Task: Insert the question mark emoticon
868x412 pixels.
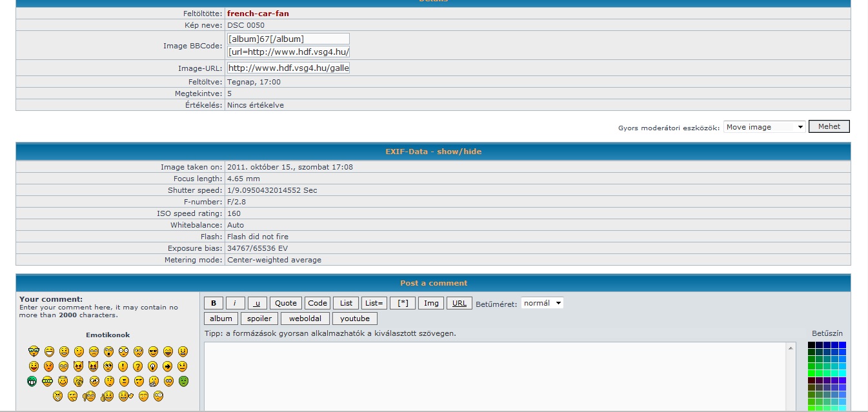Action: (137, 366)
